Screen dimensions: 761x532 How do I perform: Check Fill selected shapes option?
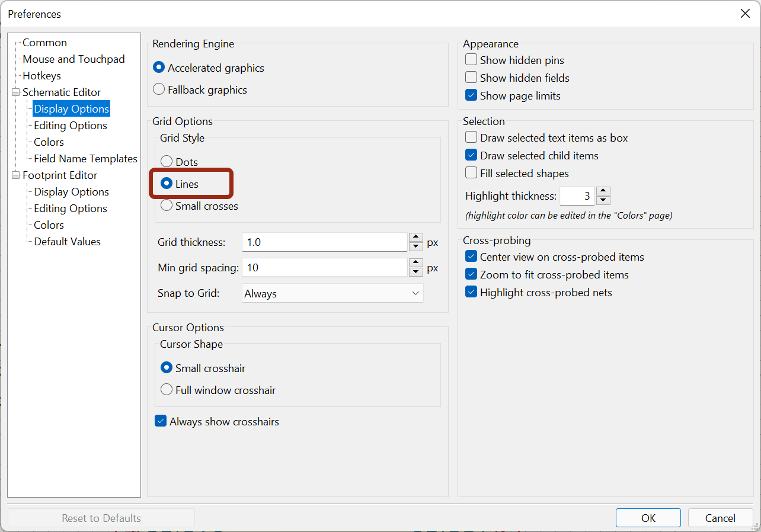(471, 173)
